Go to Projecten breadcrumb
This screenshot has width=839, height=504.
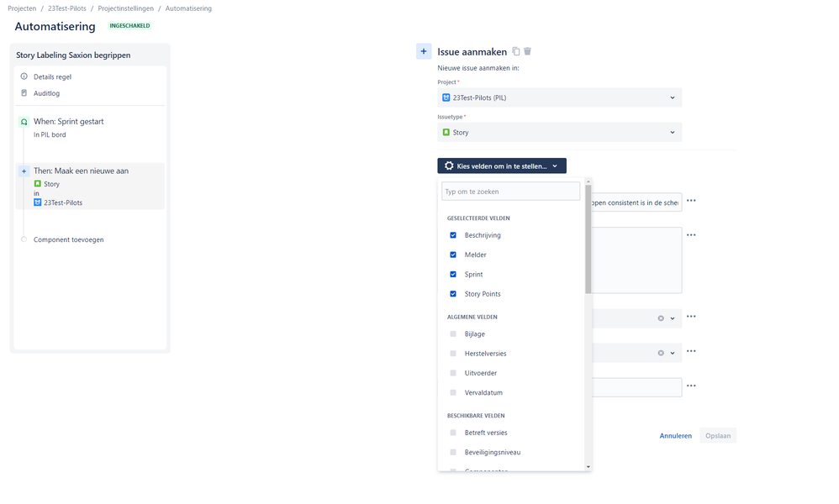coord(22,8)
